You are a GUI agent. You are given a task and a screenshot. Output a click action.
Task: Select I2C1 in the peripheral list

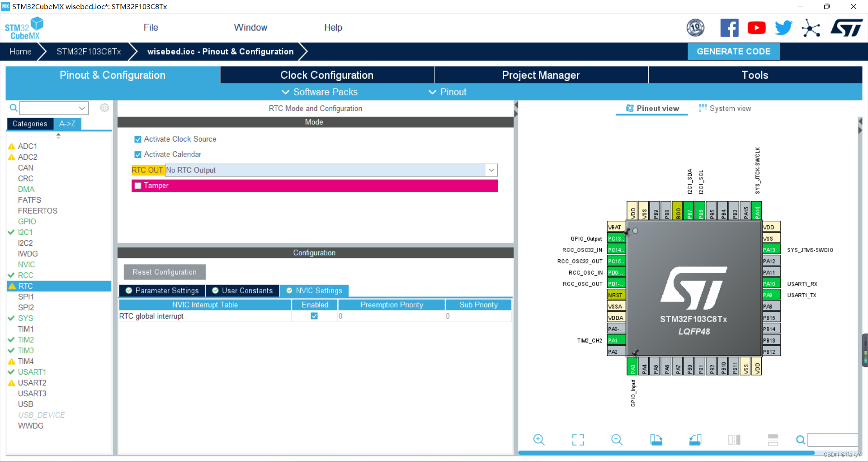[x=25, y=232]
